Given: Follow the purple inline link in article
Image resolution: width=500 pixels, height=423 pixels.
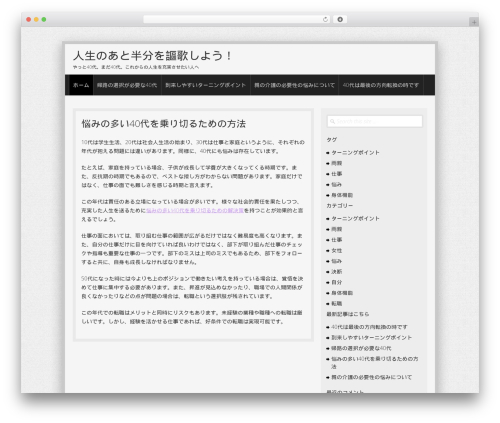Looking at the screenshot, I should point(195,211).
